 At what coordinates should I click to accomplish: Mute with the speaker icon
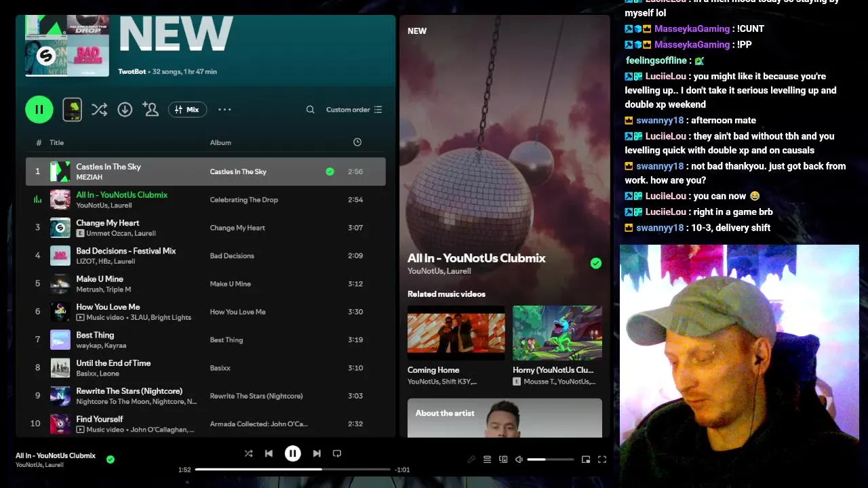point(519,460)
